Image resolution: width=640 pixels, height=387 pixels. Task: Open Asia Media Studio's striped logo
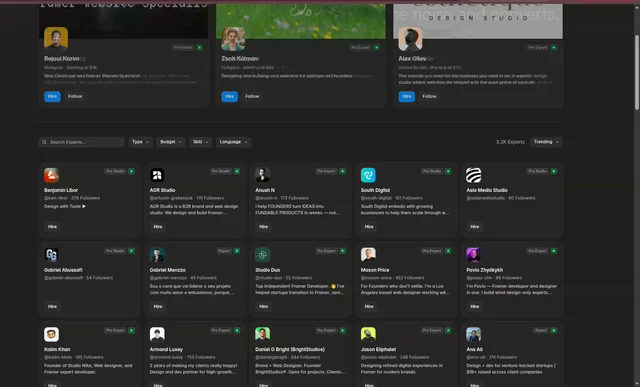pyautogui.click(x=473, y=175)
